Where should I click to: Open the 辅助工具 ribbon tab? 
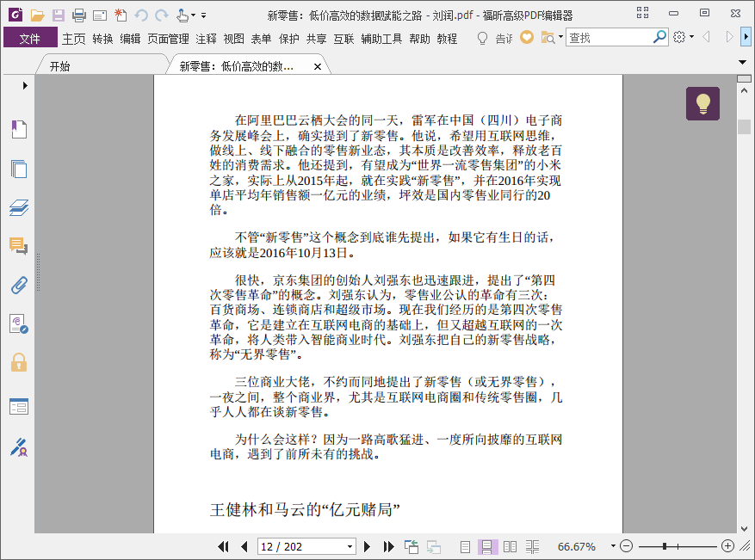coord(381,39)
